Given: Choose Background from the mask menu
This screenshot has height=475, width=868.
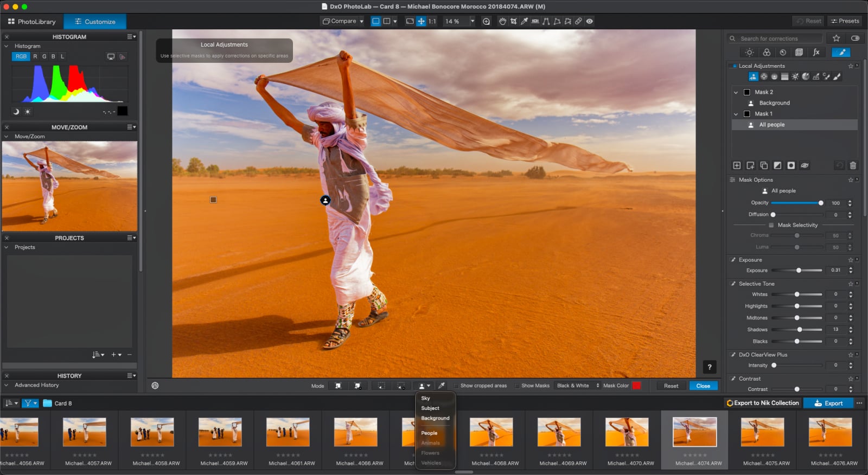Looking at the screenshot, I should [435, 418].
